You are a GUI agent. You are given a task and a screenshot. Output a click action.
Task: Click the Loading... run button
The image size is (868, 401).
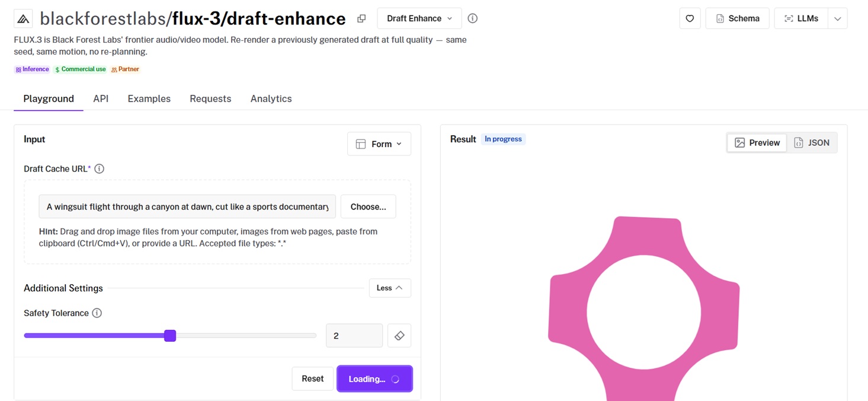click(x=375, y=379)
